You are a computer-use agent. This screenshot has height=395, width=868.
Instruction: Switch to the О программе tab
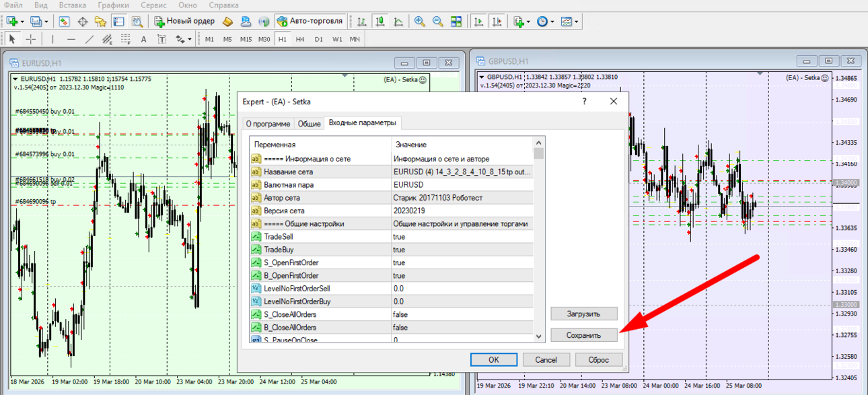click(268, 124)
